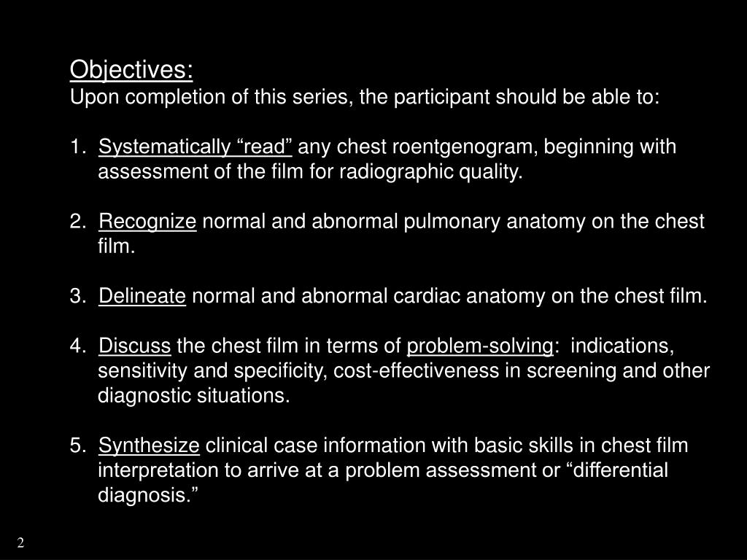Click the list number 3 marker
The image size is (747, 560).
[77, 296]
